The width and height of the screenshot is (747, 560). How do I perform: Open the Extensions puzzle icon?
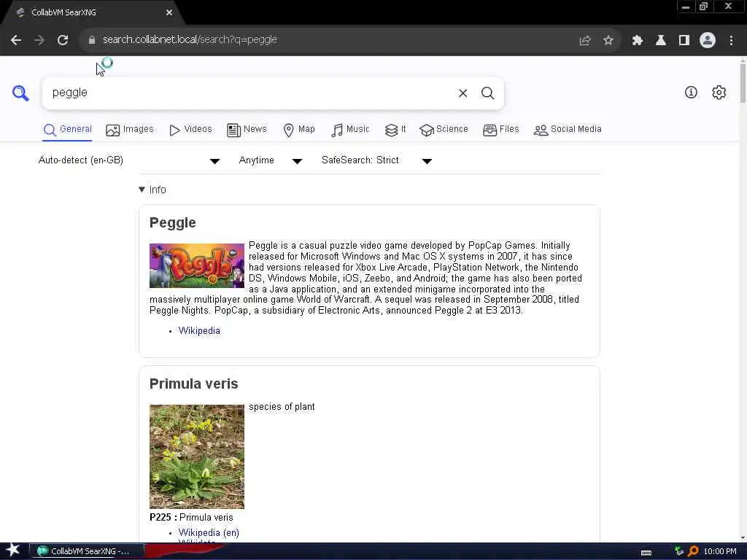tap(637, 41)
